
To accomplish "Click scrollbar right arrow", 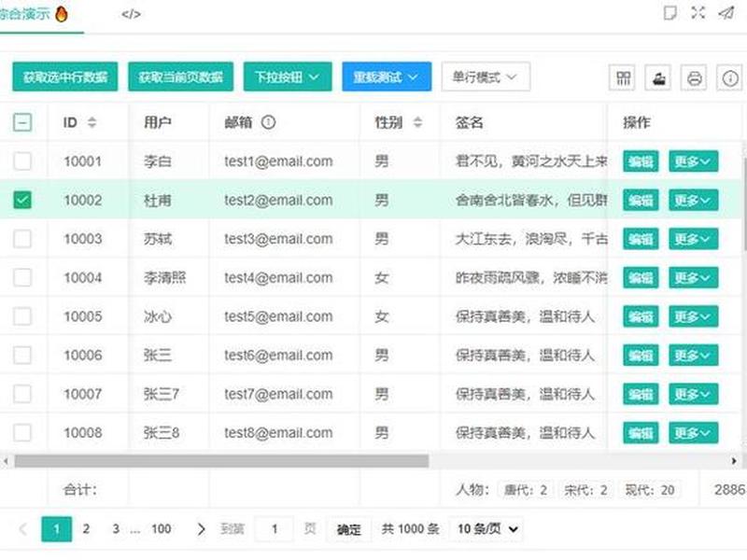I will click(734, 460).
